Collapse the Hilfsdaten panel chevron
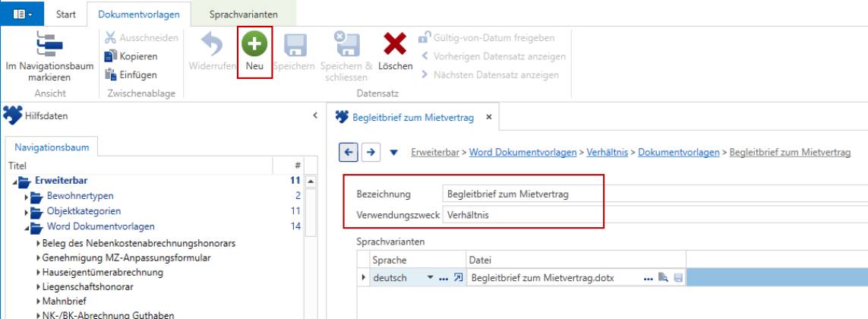The height and width of the screenshot is (319, 868). (x=315, y=115)
